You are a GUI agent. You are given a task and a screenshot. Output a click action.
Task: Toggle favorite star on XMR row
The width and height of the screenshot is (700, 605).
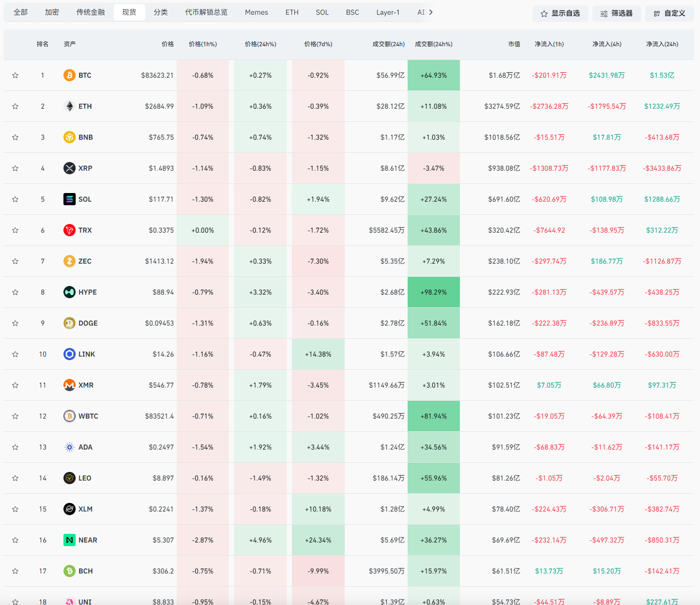pyautogui.click(x=15, y=385)
